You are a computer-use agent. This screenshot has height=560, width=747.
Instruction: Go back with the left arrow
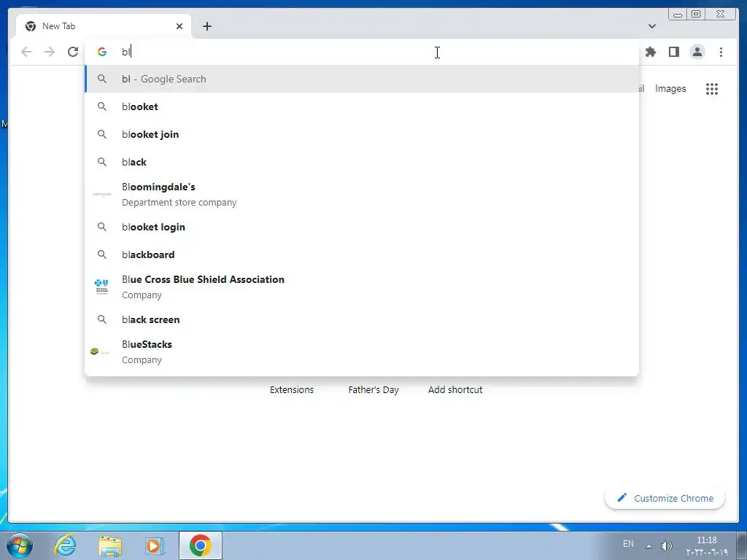coord(27,52)
